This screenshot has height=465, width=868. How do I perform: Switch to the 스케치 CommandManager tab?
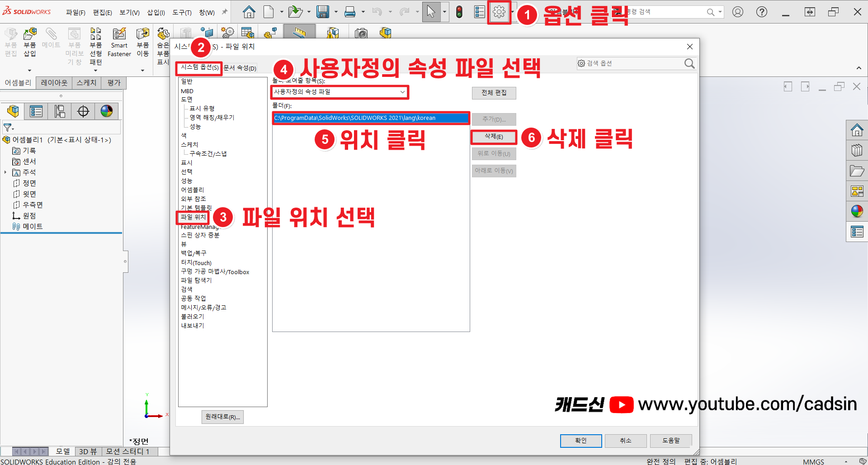[86, 83]
